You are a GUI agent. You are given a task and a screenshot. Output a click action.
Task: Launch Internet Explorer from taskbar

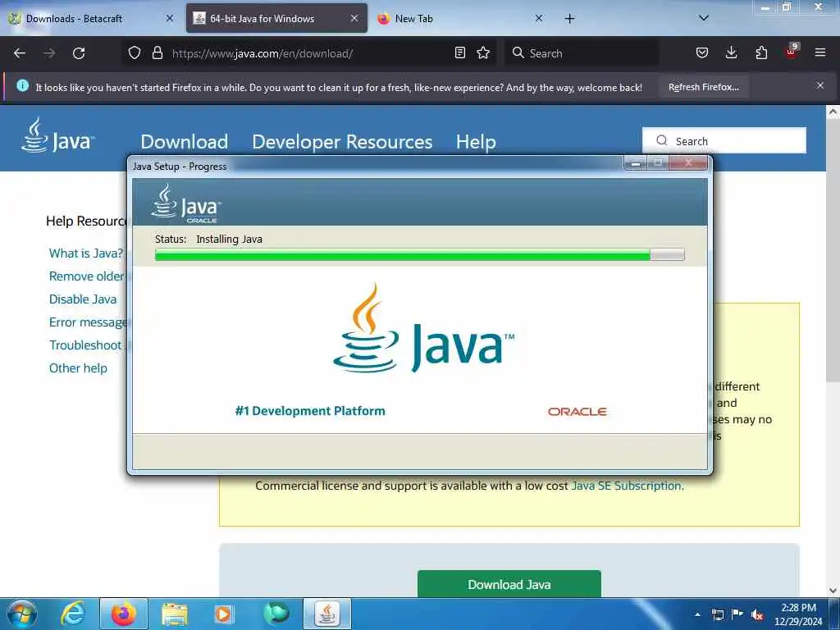tap(73, 614)
